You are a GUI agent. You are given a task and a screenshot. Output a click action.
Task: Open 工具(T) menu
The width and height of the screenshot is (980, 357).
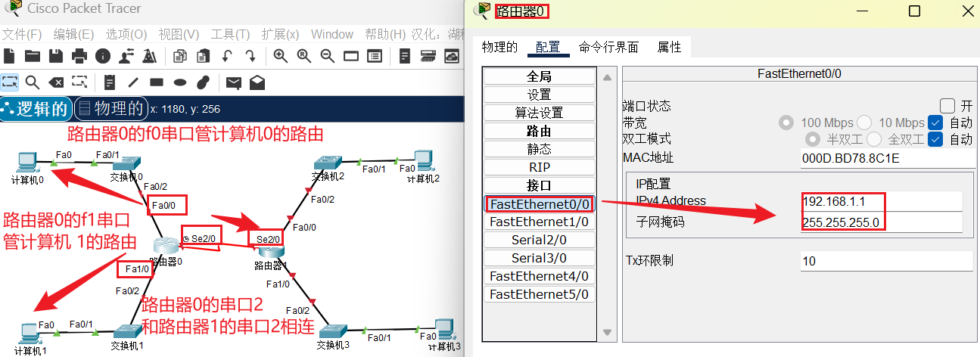[x=230, y=34]
